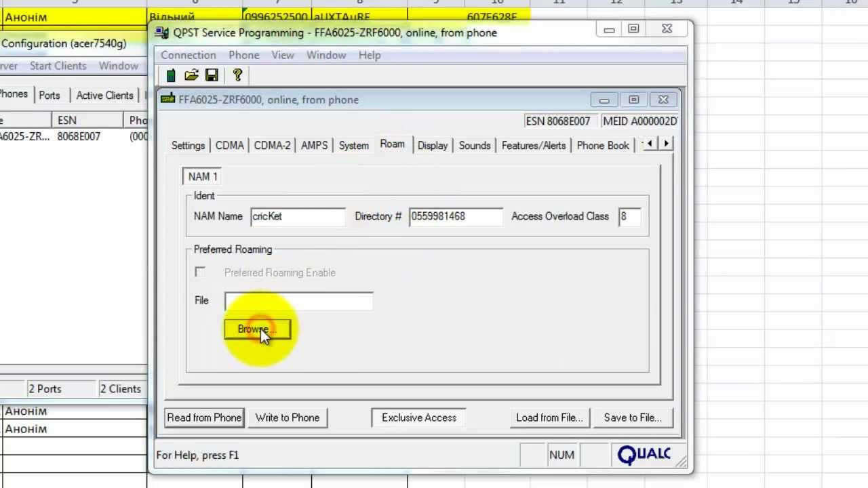This screenshot has height=488, width=868.
Task: Open the Phone menu
Action: point(244,55)
